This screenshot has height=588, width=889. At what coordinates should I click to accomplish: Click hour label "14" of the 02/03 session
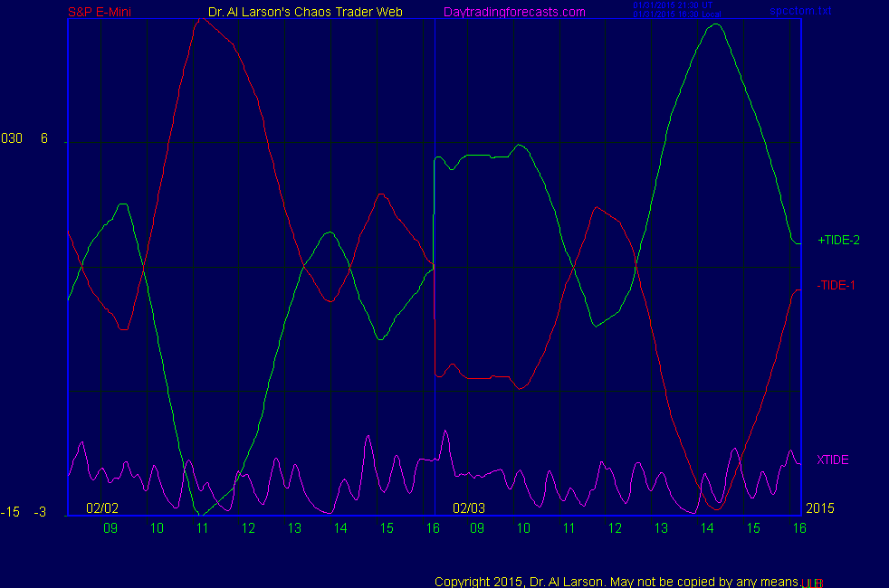coord(707,528)
